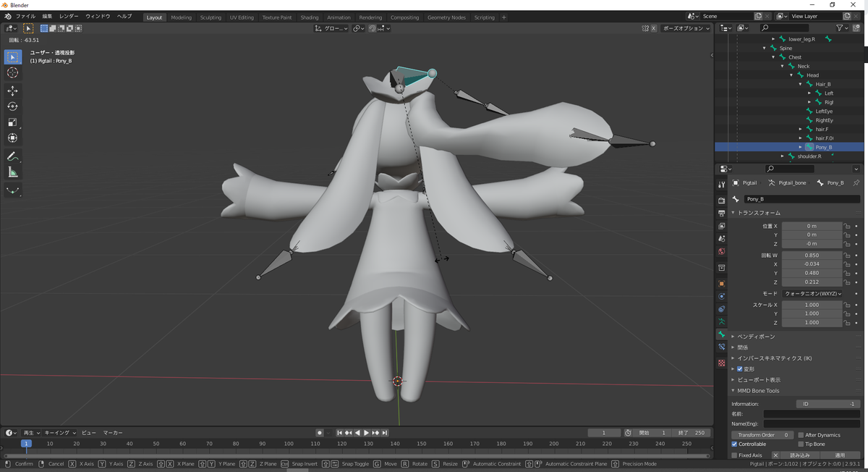The height and width of the screenshot is (472, 868).
Task: Open the キーイング timeline menu
Action: pyautogui.click(x=59, y=433)
